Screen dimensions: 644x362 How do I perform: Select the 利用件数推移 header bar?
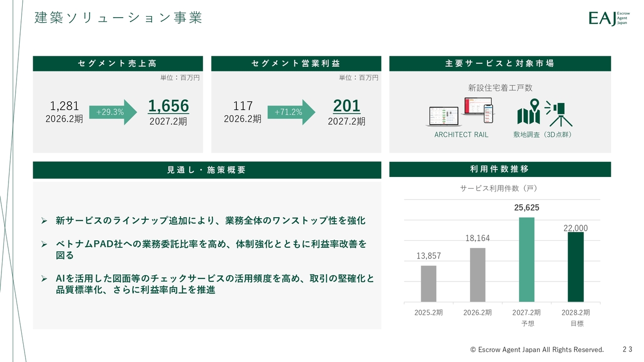[x=500, y=169]
